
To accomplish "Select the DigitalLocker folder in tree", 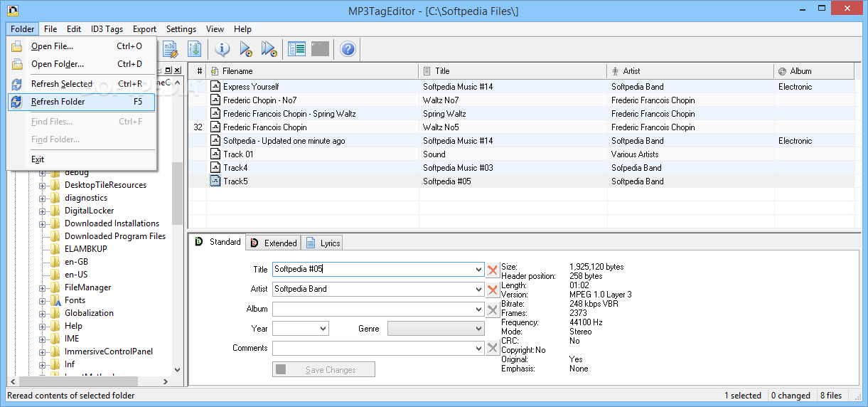I will point(89,211).
